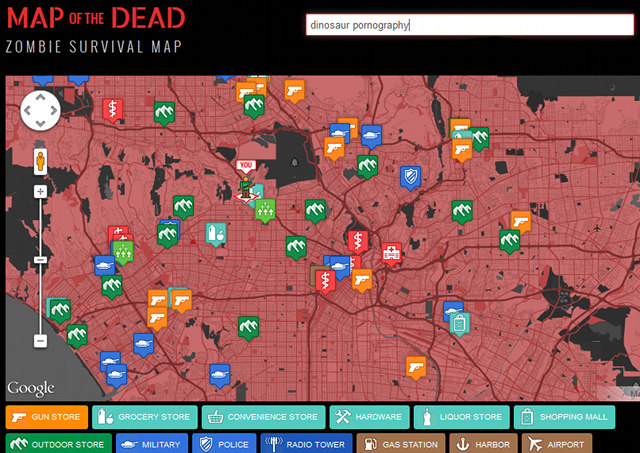The height and width of the screenshot is (453, 640).
Task: Grab the orange Street View pegman icon
Action: click(x=40, y=160)
